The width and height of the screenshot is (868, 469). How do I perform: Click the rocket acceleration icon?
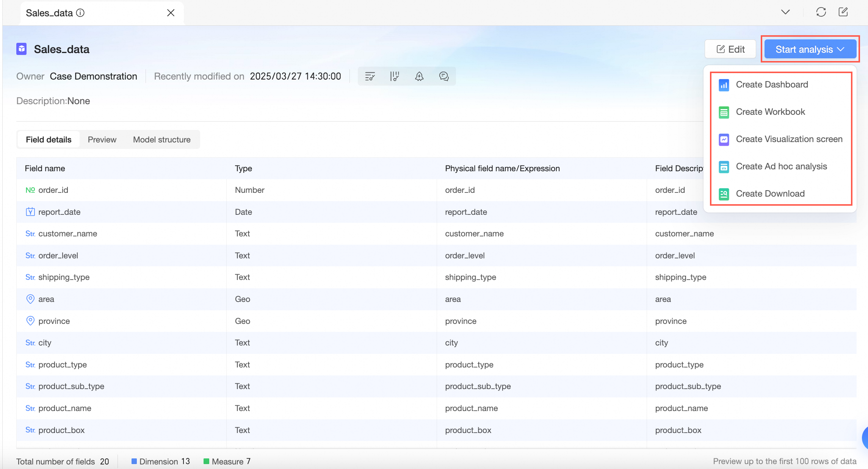click(419, 77)
